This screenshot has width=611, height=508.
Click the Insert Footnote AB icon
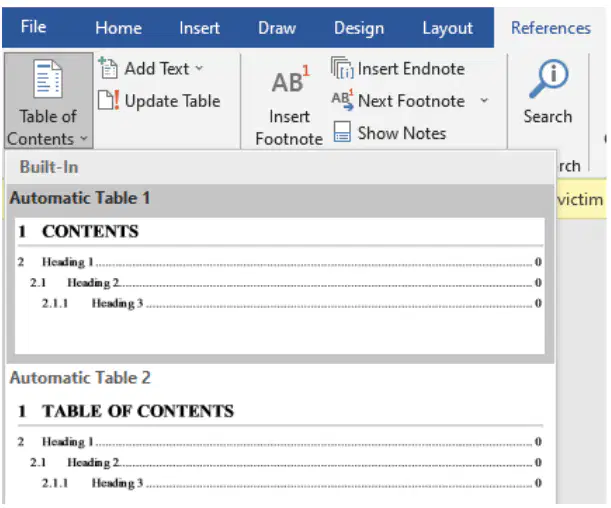(x=290, y=80)
